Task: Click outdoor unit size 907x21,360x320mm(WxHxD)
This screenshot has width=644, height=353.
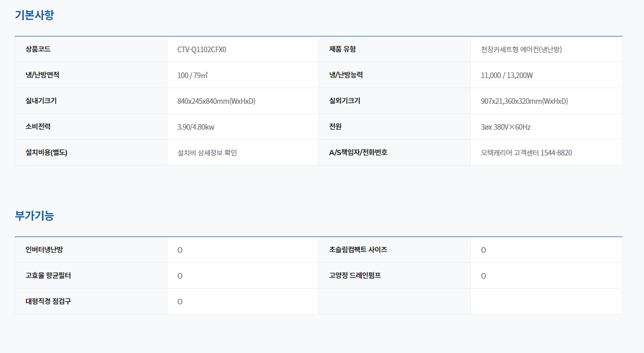Action: tap(524, 101)
